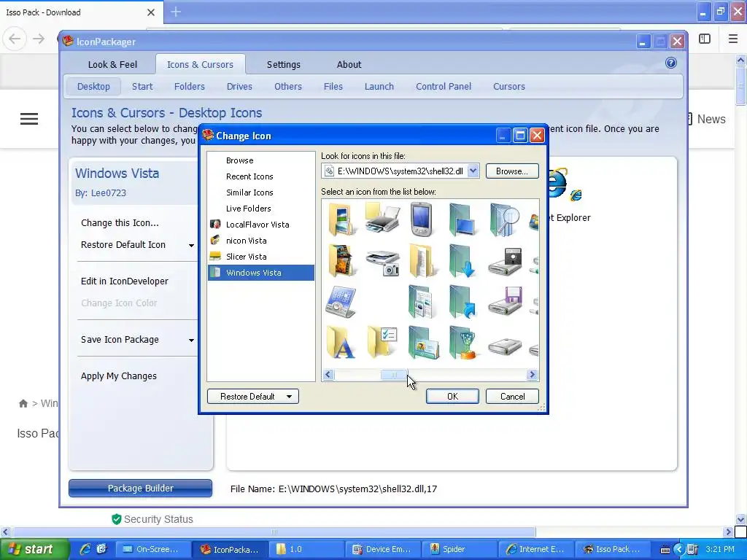
Task: Select the movie filmstrip folder icon
Action: 341,261
